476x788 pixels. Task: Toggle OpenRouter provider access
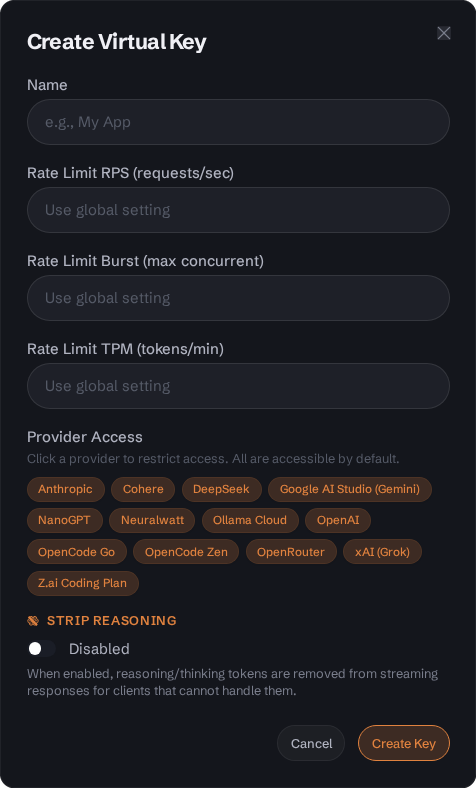(x=291, y=552)
